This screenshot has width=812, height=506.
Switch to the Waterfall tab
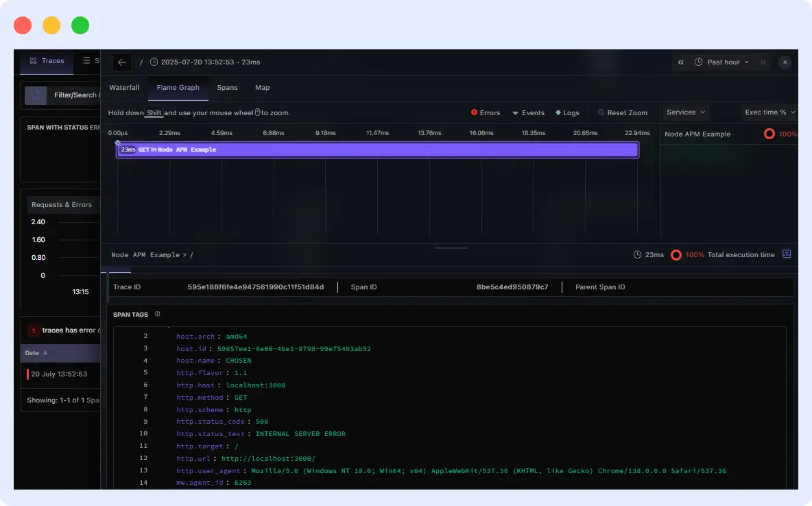[x=124, y=88]
